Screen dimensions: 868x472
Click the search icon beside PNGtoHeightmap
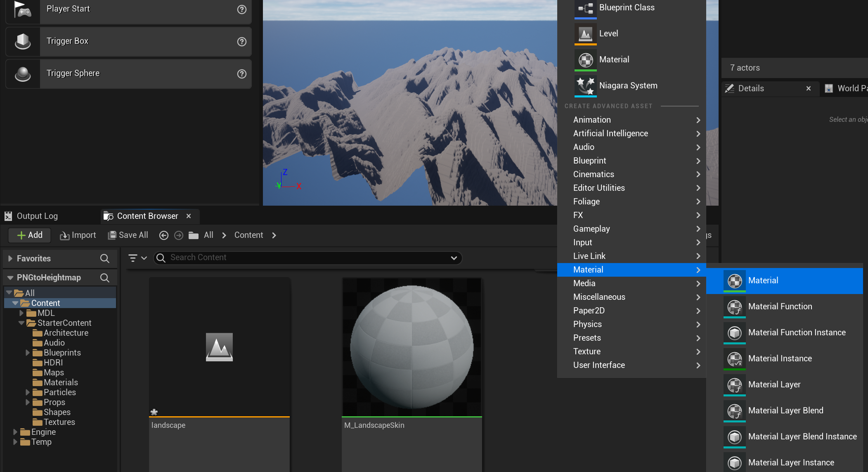(x=105, y=278)
